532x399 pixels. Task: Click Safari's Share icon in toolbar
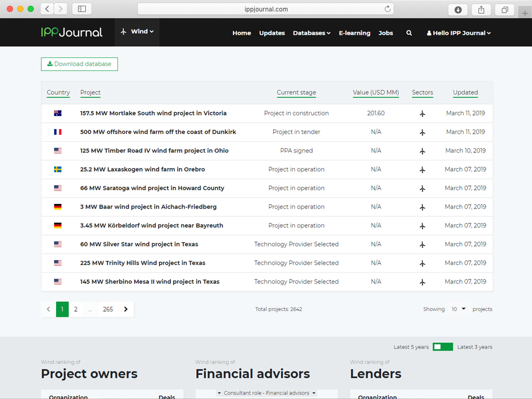[x=481, y=9]
